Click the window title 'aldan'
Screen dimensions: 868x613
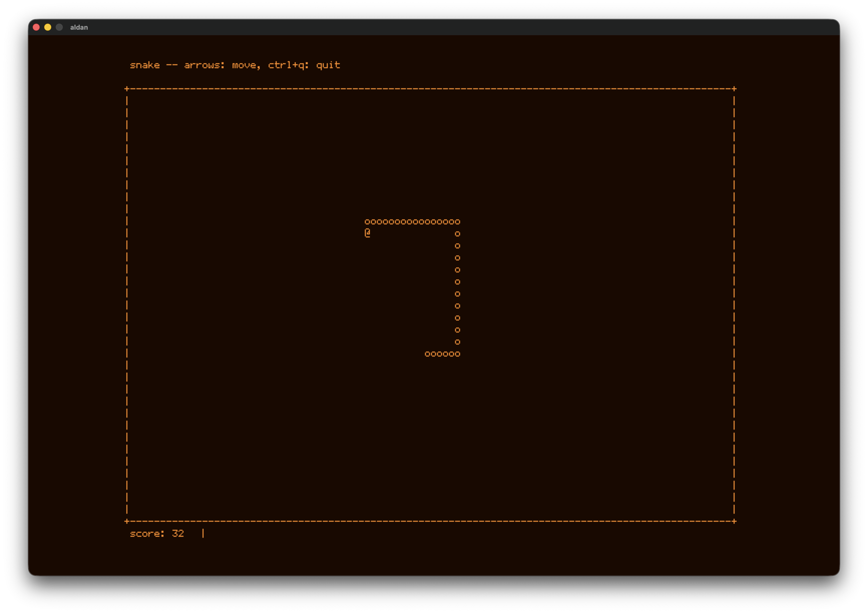pyautogui.click(x=79, y=28)
